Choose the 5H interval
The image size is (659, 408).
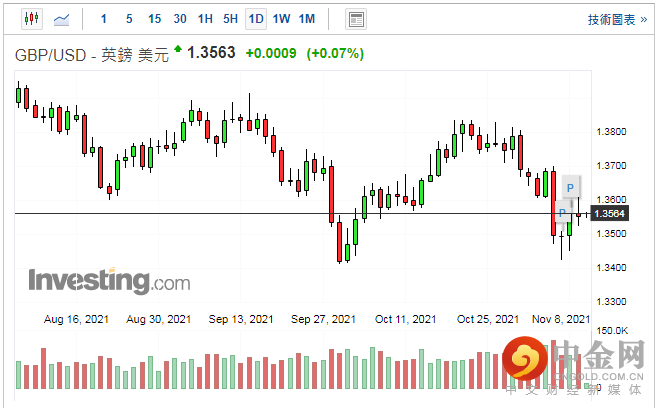[x=231, y=19]
